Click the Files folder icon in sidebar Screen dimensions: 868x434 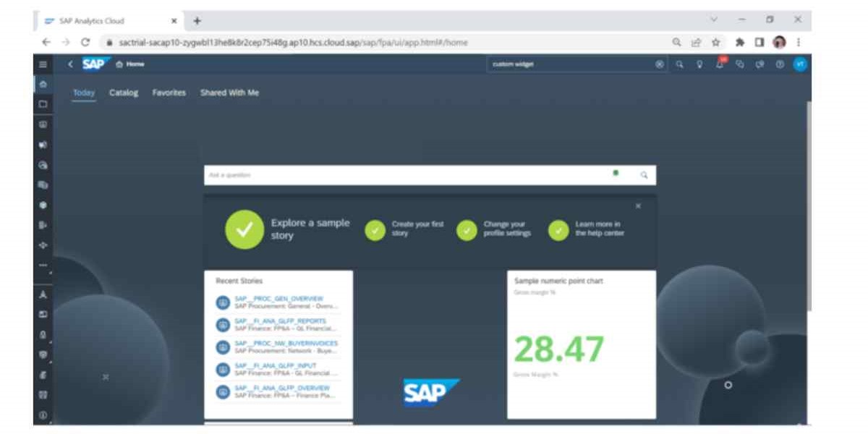43,104
